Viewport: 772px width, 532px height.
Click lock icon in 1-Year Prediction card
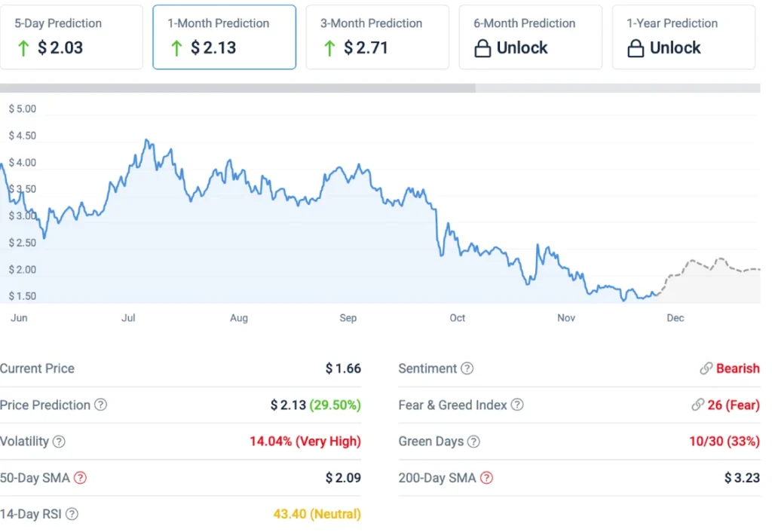[636, 48]
